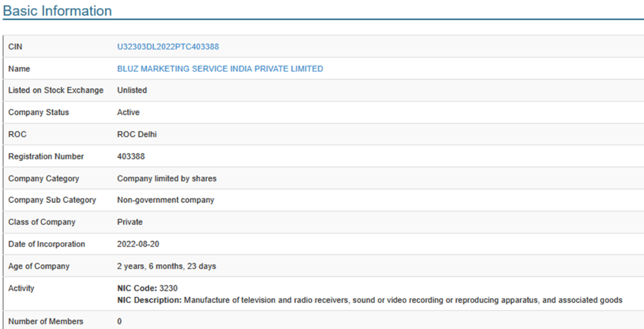Viewport: 644px width, 329px height.
Task: Click the Company Status label
Action: [39, 112]
